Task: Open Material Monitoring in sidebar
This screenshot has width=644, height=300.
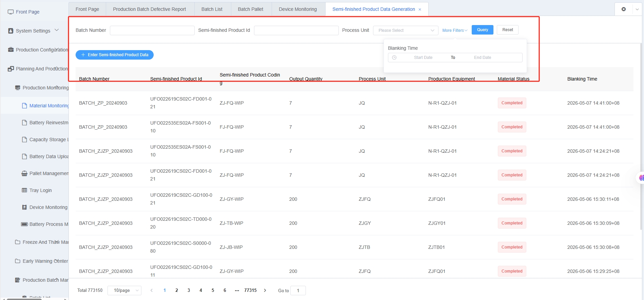Action: 48,106
